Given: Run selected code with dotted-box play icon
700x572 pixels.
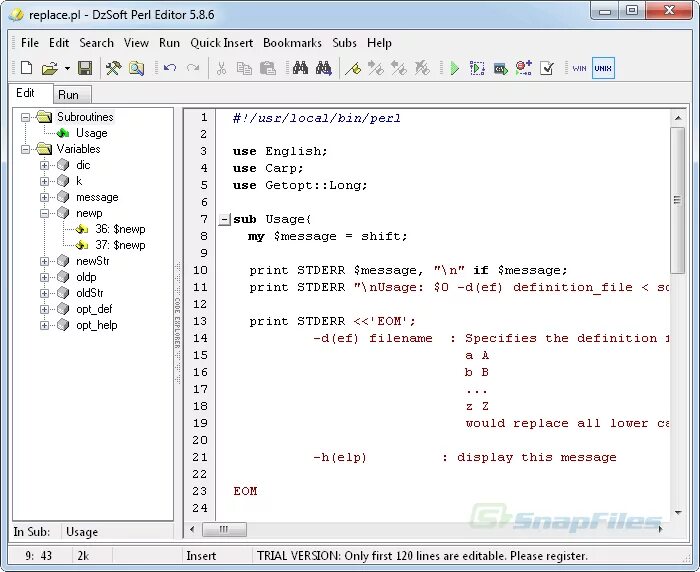Looking at the screenshot, I should click(x=477, y=68).
